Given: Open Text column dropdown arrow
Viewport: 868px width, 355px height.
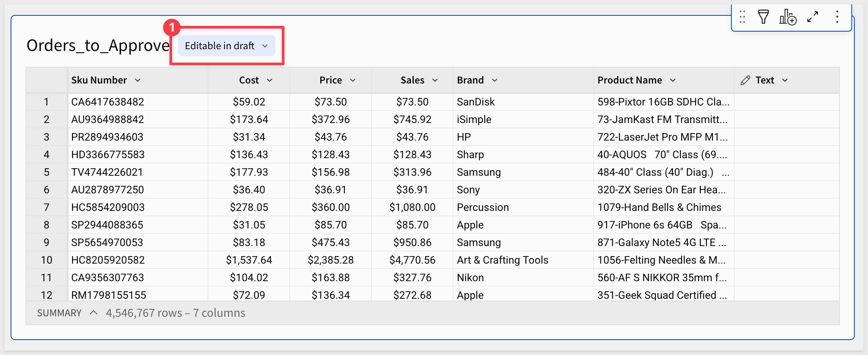Looking at the screenshot, I should (x=785, y=80).
